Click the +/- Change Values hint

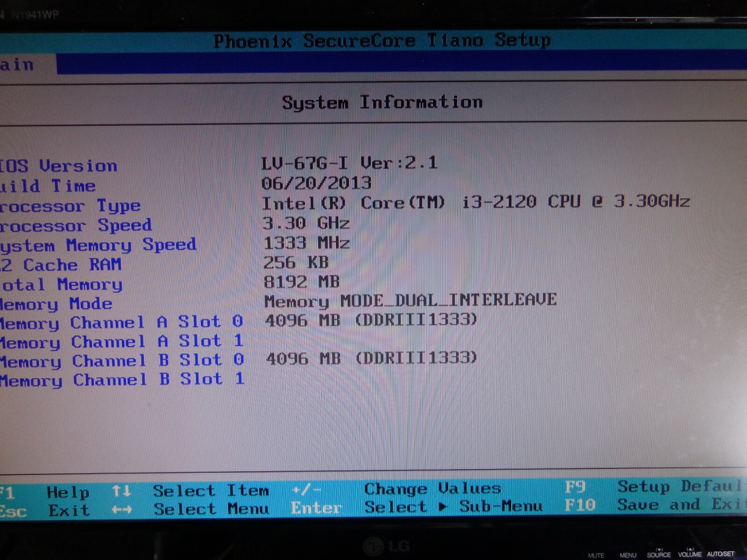396,489
